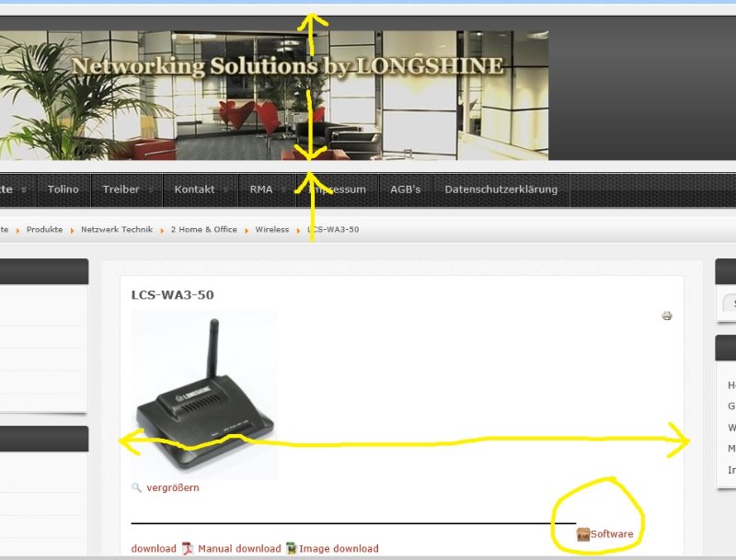Expand the RMA menu dropdown arrow
736x560 pixels.
point(283,189)
